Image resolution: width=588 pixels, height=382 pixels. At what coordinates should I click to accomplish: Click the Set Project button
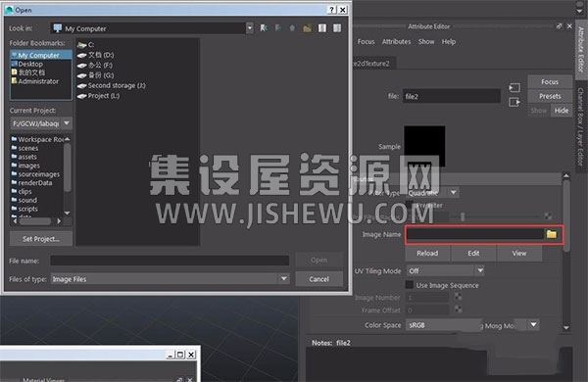(x=41, y=239)
